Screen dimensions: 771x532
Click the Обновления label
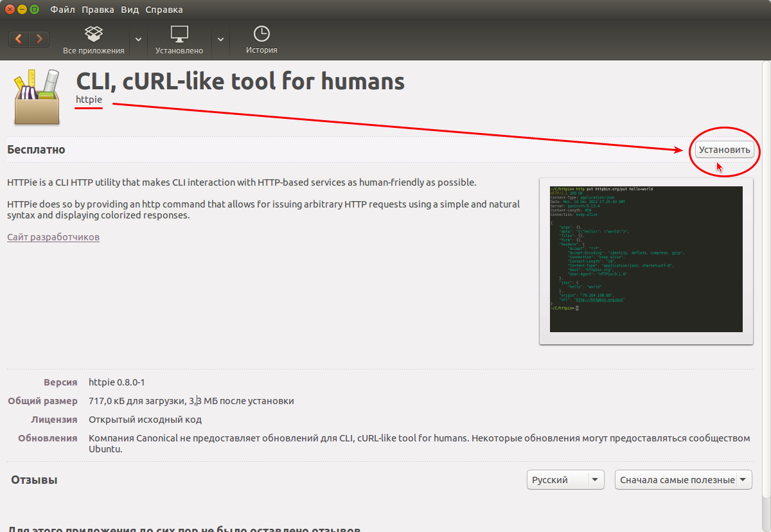[x=48, y=438]
